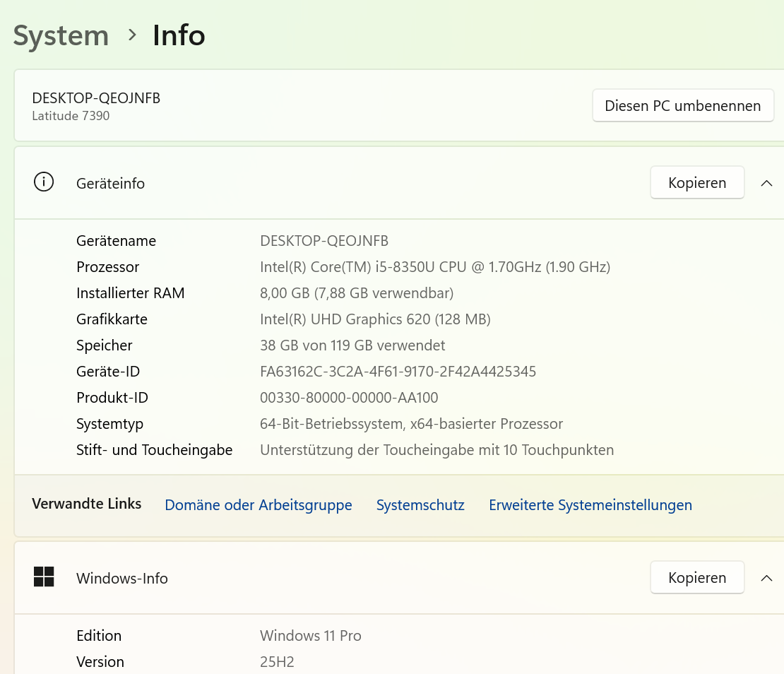Select the Intel Core i5-8350U processor value
The image size is (784, 674).
(x=435, y=267)
